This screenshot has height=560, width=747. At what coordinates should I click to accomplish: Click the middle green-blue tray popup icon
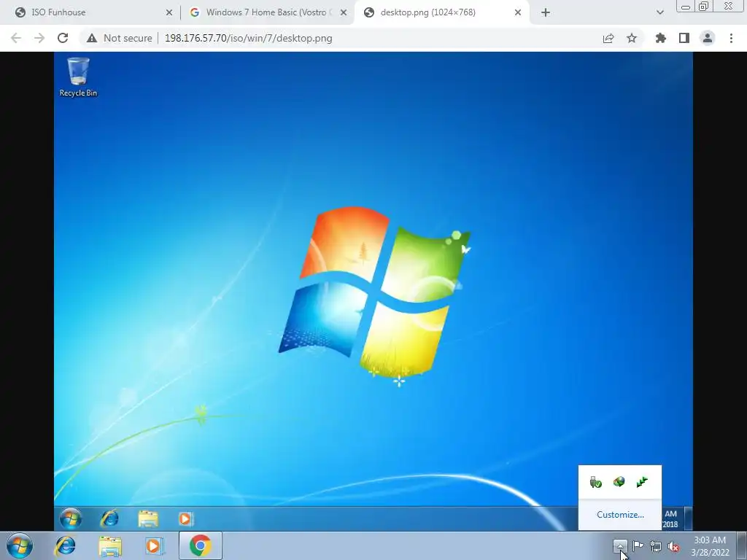(x=619, y=482)
